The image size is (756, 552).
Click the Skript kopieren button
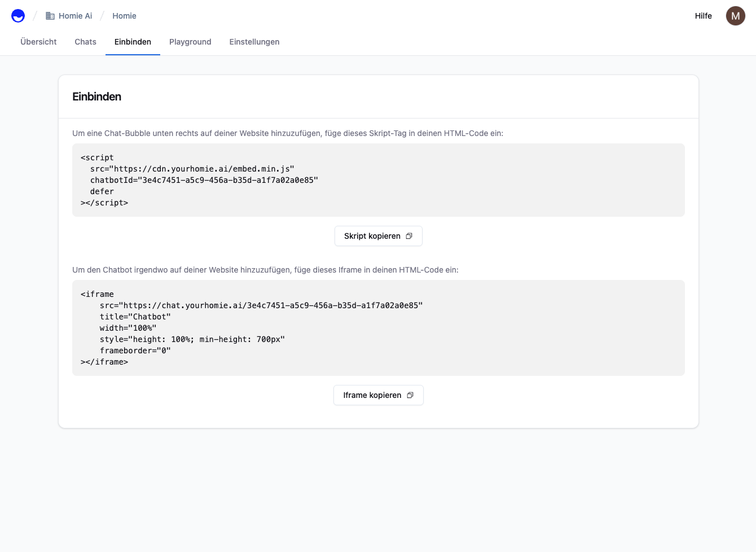[379, 236]
